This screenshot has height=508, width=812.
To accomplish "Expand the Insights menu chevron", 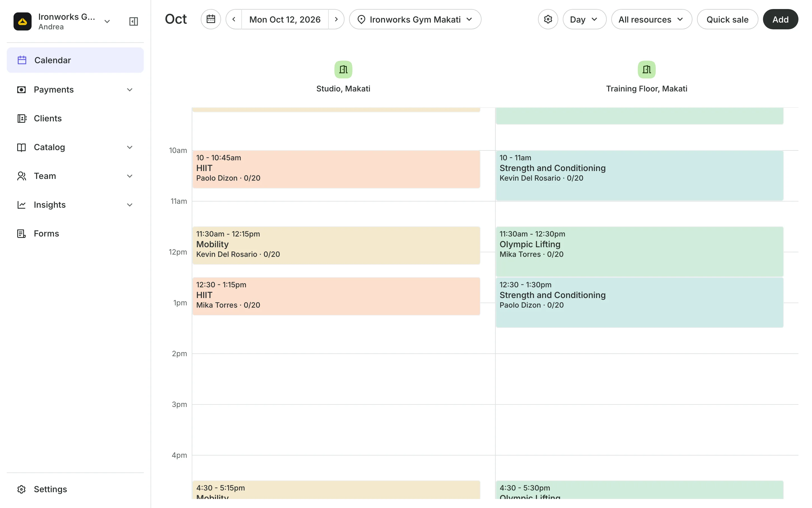I will click(x=130, y=205).
